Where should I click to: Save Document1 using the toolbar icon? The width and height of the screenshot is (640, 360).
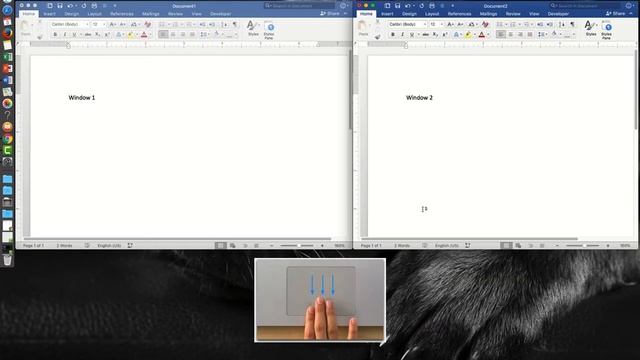pos(60,6)
